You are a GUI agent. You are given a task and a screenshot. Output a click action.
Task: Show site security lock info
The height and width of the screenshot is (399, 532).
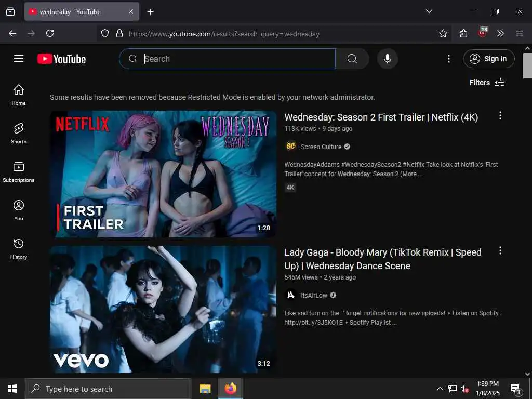point(119,34)
